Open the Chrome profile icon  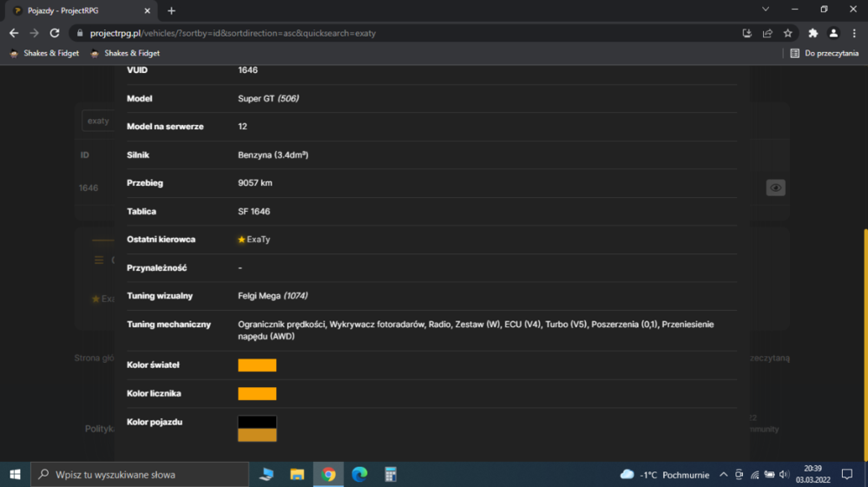(833, 33)
